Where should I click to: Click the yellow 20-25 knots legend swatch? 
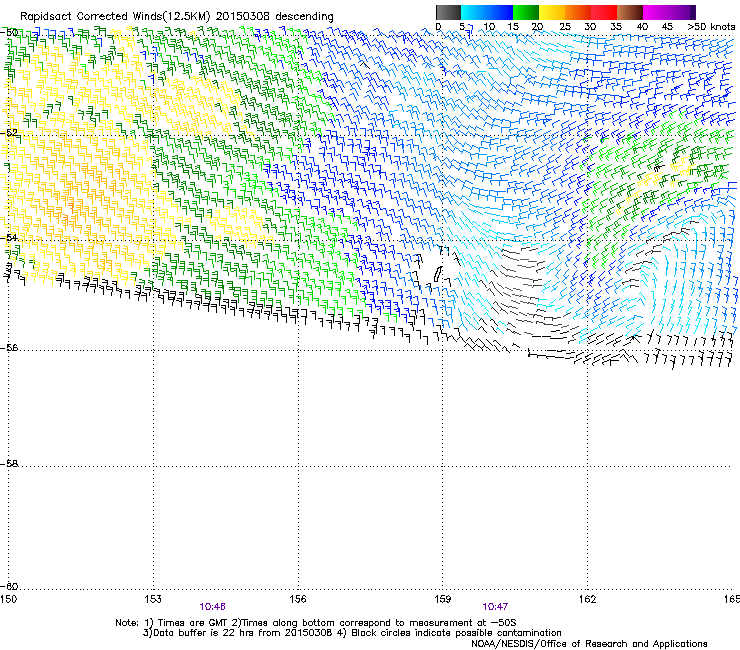coord(552,12)
